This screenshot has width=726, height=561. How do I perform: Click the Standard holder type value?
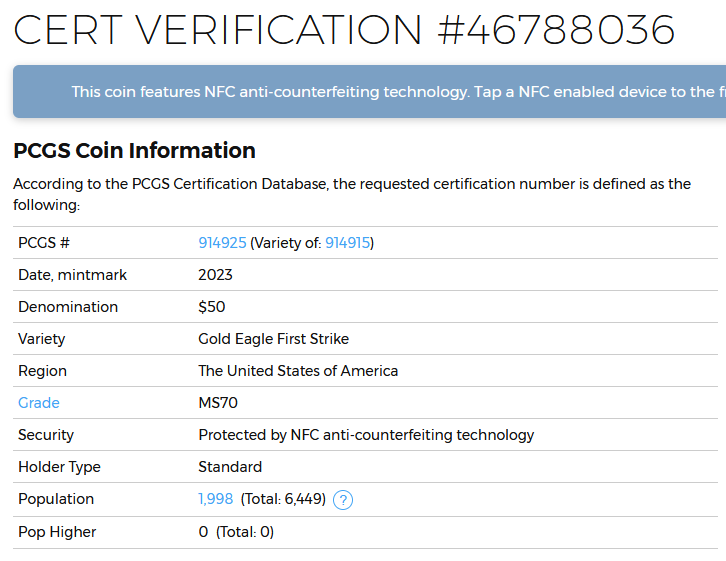click(230, 467)
